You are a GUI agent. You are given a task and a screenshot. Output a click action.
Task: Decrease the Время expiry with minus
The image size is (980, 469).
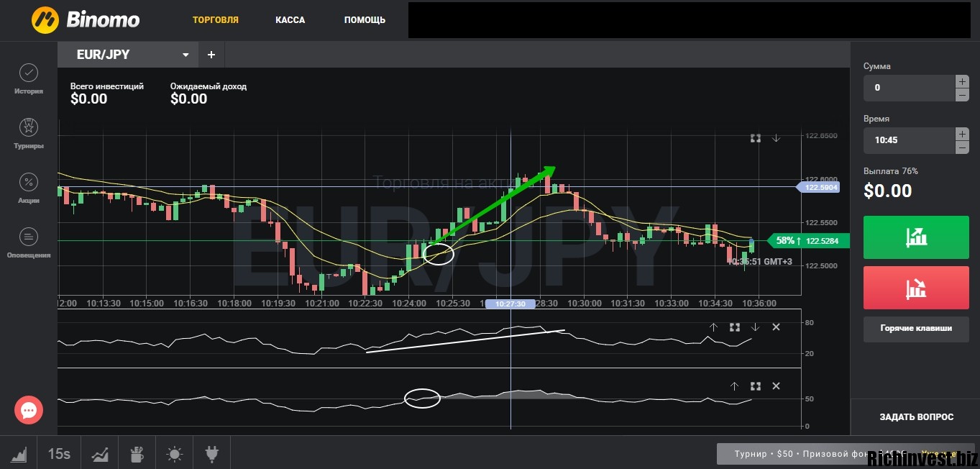tap(962, 147)
